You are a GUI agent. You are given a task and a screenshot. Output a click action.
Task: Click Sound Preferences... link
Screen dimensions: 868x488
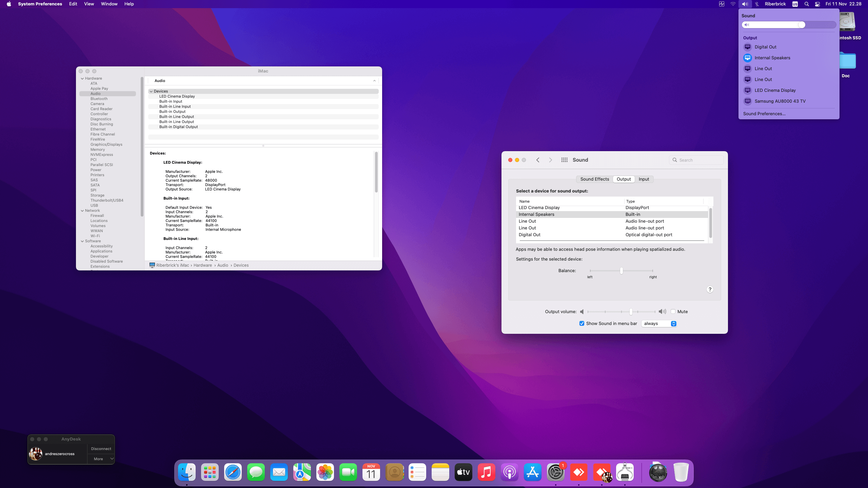click(x=764, y=114)
